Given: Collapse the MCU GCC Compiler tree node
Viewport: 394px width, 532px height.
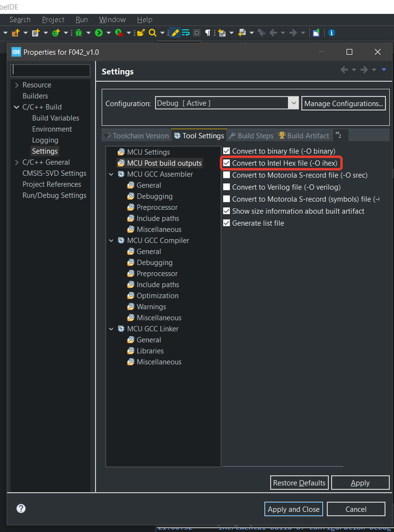Looking at the screenshot, I should click(111, 241).
